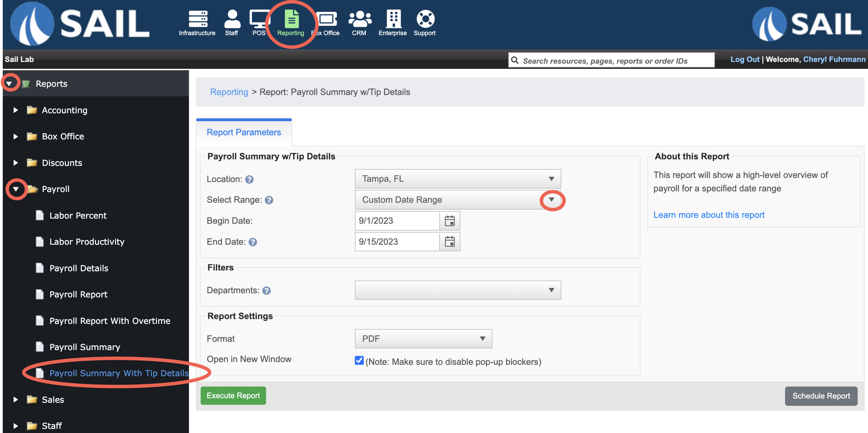Open Begin Date calendar picker icon
The image size is (868, 433).
click(449, 221)
